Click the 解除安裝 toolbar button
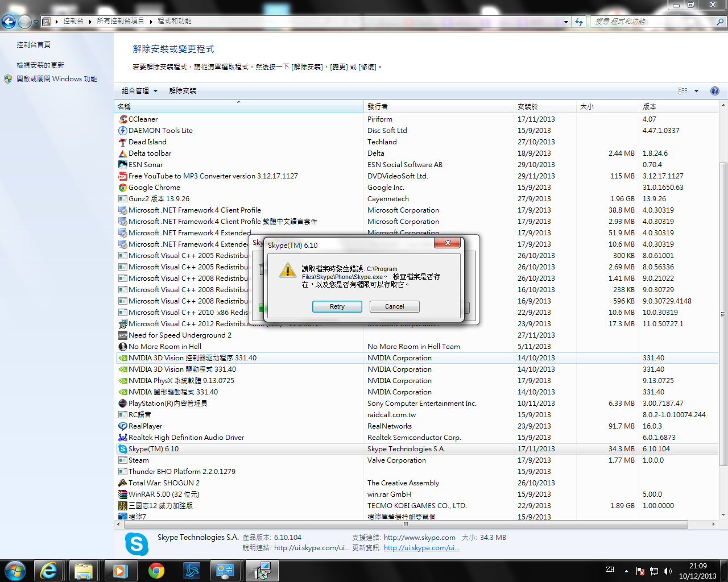Image resolution: width=728 pixels, height=582 pixels. coord(183,91)
